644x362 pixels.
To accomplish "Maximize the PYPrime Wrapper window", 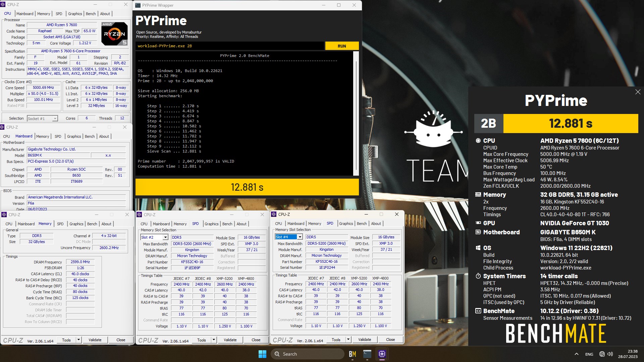I will [339, 5].
